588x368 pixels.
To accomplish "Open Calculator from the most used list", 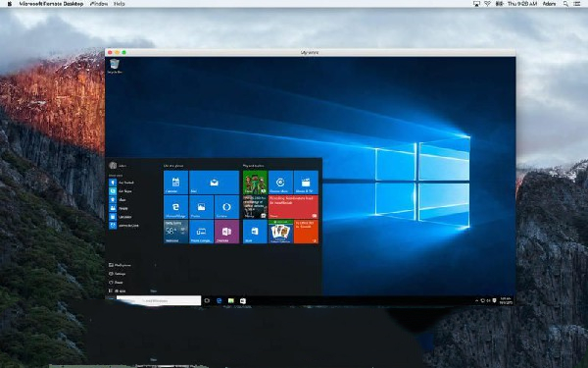I will 121,217.
